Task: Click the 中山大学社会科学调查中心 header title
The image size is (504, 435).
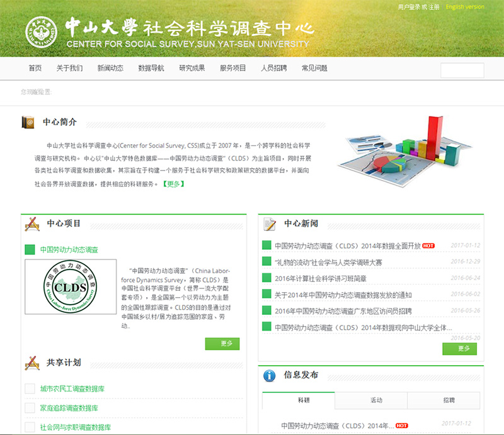Action: [190, 28]
